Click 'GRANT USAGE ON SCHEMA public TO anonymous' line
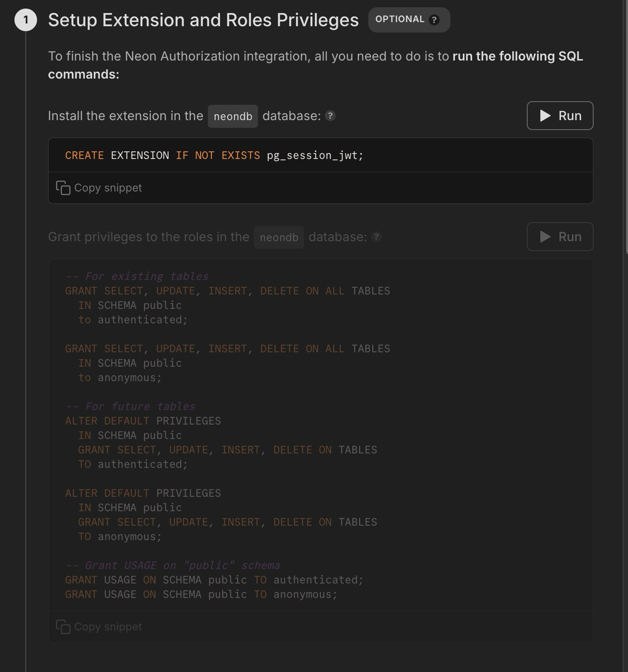628x672 pixels. pyautogui.click(x=201, y=594)
